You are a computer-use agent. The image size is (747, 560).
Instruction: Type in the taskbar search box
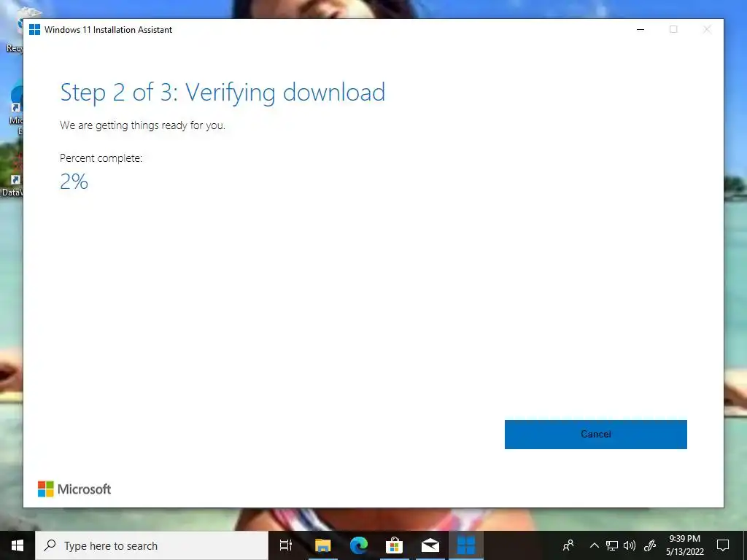coord(152,545)
